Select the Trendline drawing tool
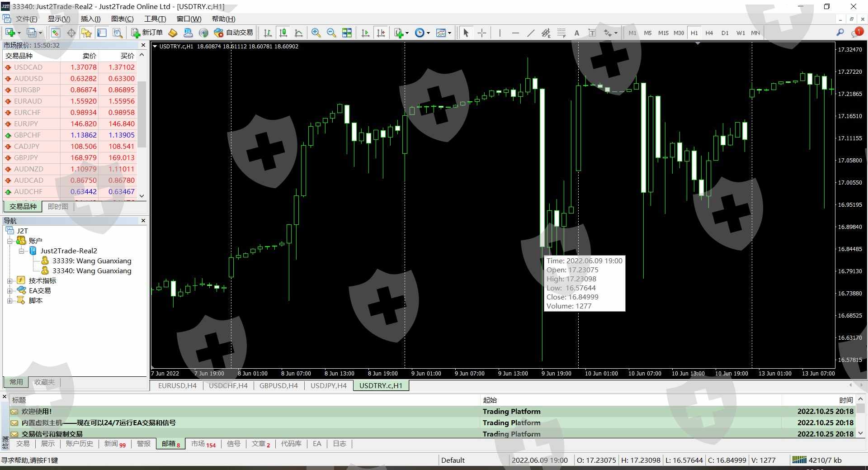This screenshot has width=868, height=470. [x=531, y=33]
